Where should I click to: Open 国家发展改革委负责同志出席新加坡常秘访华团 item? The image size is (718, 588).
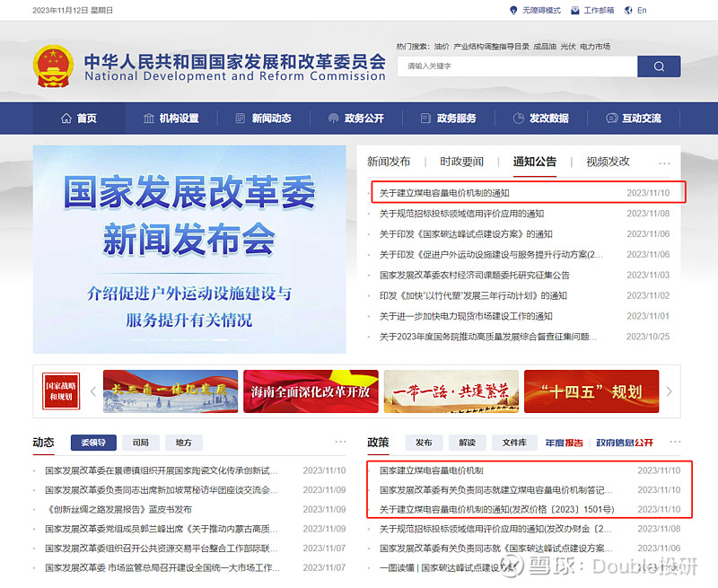162,490
